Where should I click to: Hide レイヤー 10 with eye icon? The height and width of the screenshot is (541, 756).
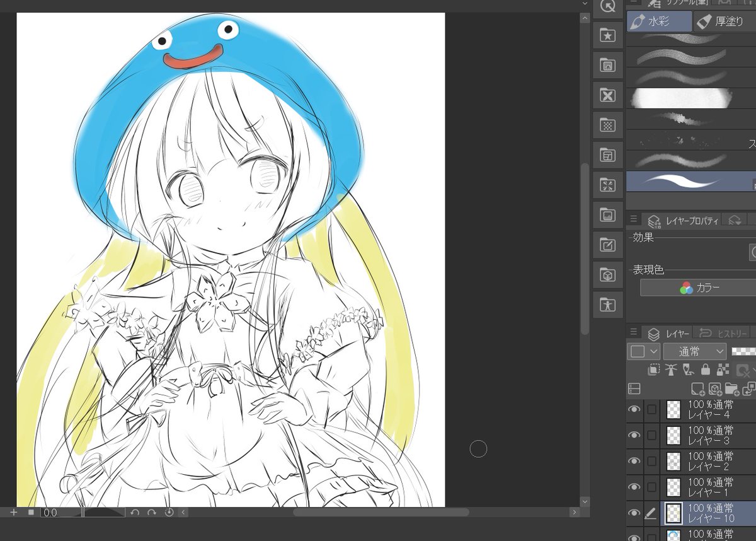(634, 513)
